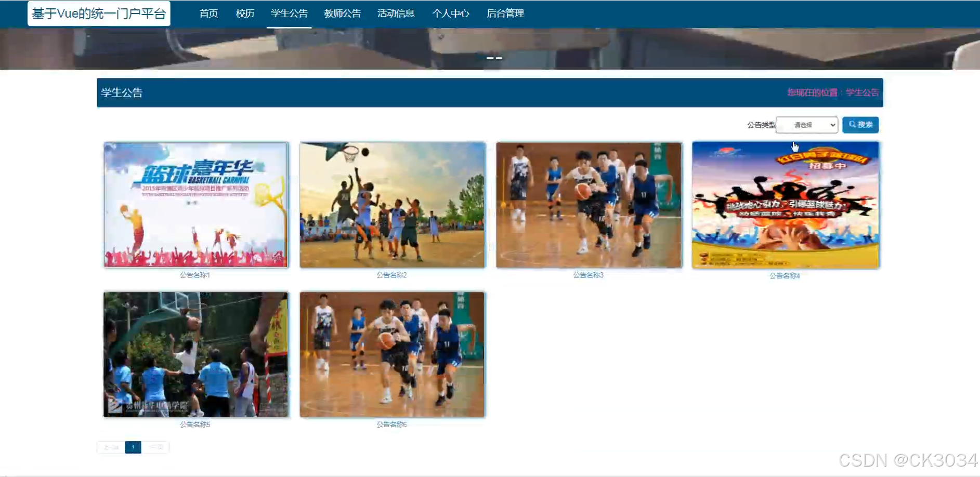This screenshot has width=980, height=477.
Task: Open 后台管理 from the navigation bar
Action: click(x=506, y=13)
